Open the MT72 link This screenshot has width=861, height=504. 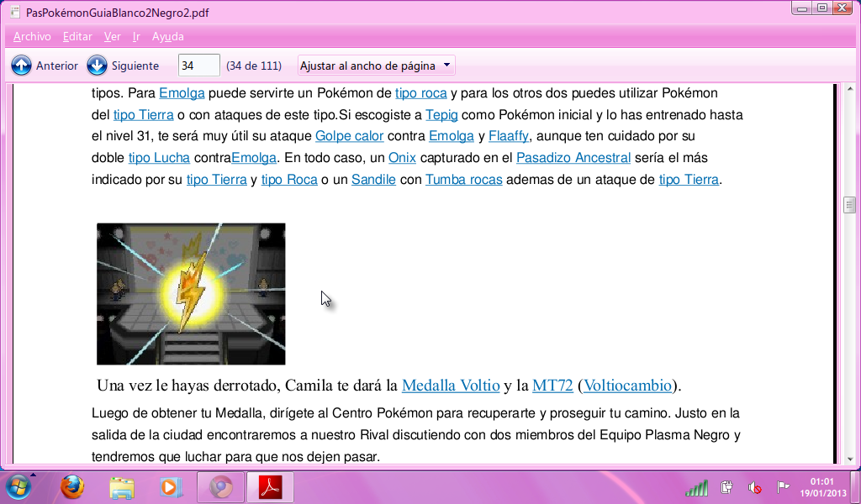pos(553,386)
